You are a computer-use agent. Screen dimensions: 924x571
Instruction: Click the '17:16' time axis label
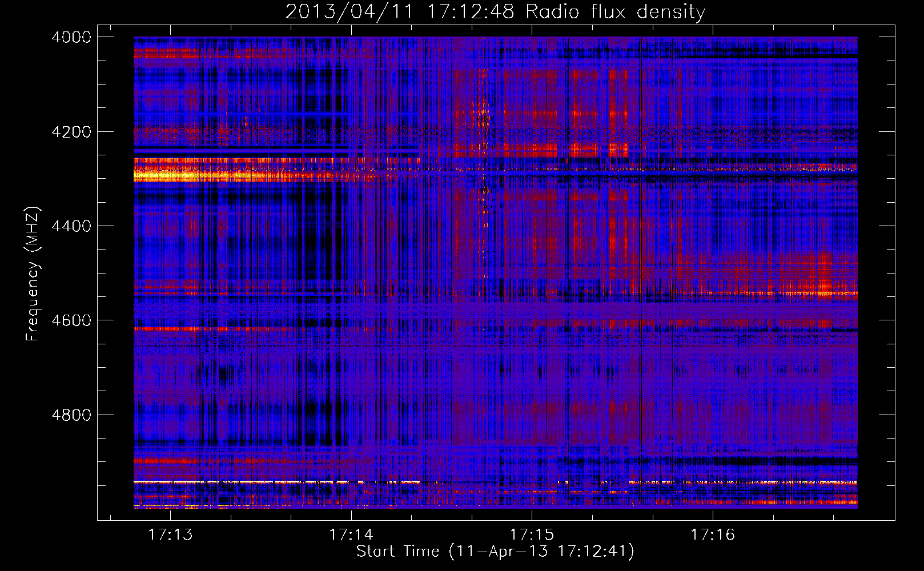click(x=713, y=535)
